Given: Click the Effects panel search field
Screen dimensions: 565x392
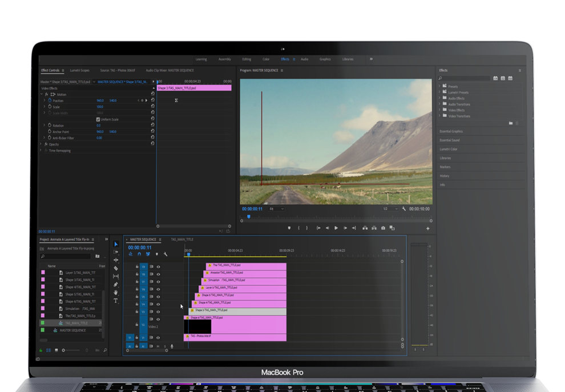Looking at the screenshot, I should (x=465, y=78).
